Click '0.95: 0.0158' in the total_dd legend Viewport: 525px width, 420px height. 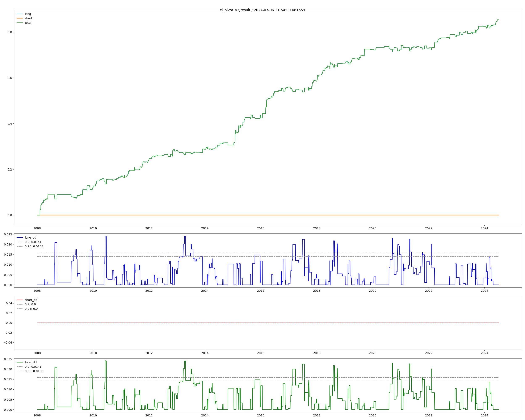[34, 371]
